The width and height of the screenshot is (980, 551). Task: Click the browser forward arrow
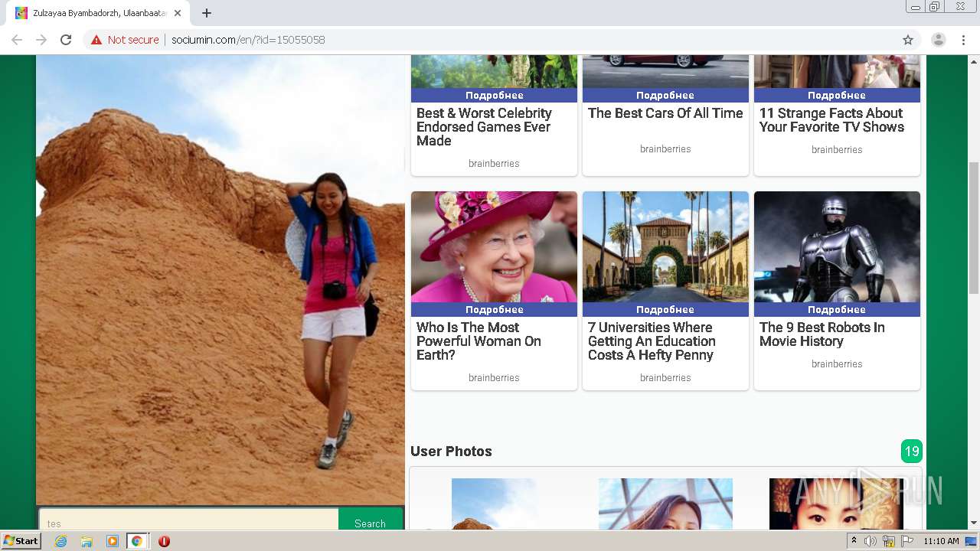tap(41, 40)
